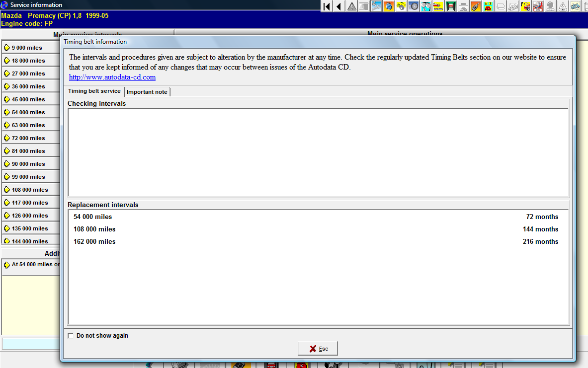
Task: Click the back arrow toolbar icon
Action: coord(339,6)
